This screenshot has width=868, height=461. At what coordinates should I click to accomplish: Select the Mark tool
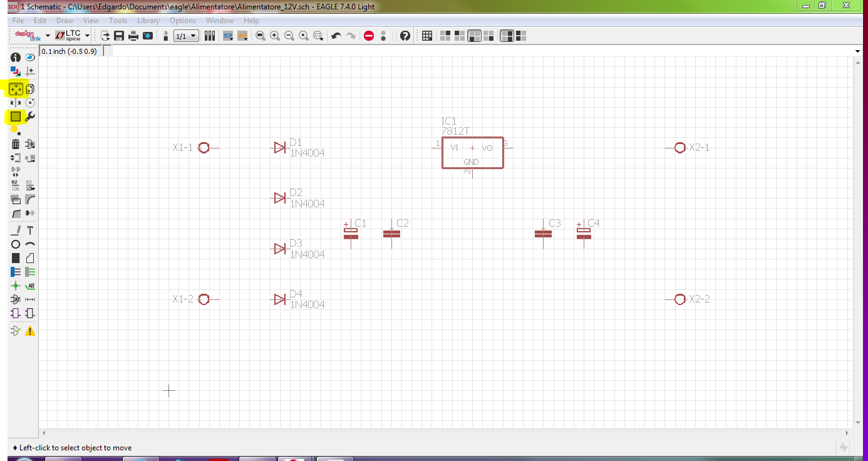29,71
